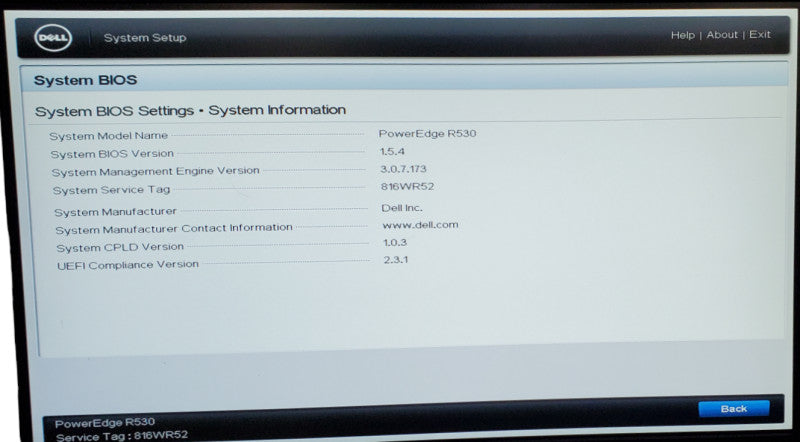Select the System Model Name label
This screenshot has width=800, height=442.
coord(109,136)
